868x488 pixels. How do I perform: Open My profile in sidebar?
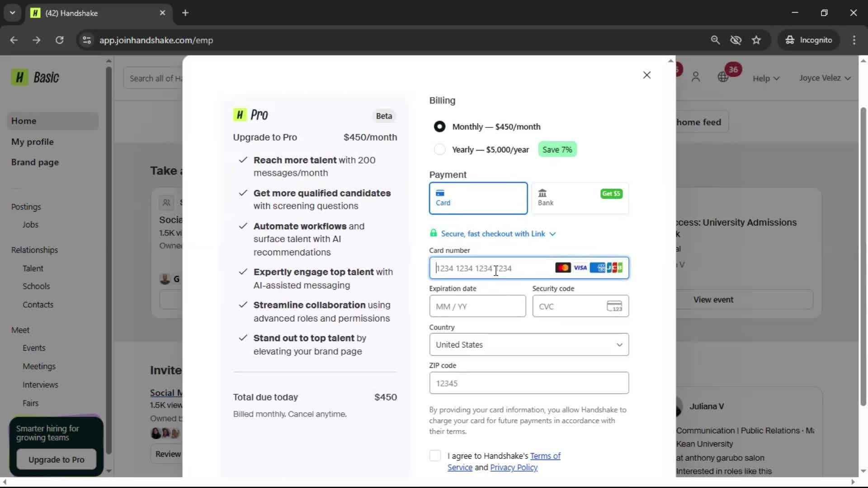coord(33,142)
